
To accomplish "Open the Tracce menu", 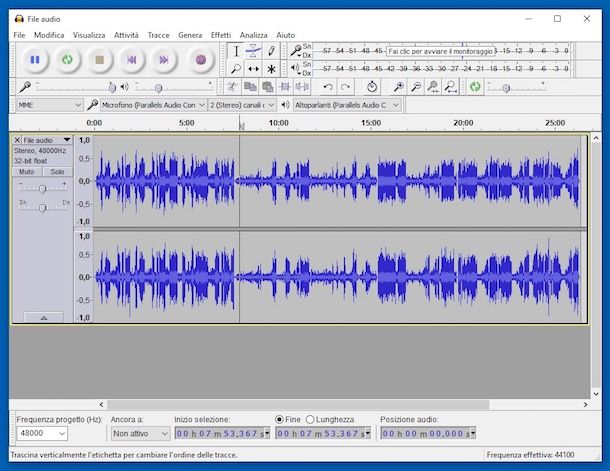I will (158, 35).
